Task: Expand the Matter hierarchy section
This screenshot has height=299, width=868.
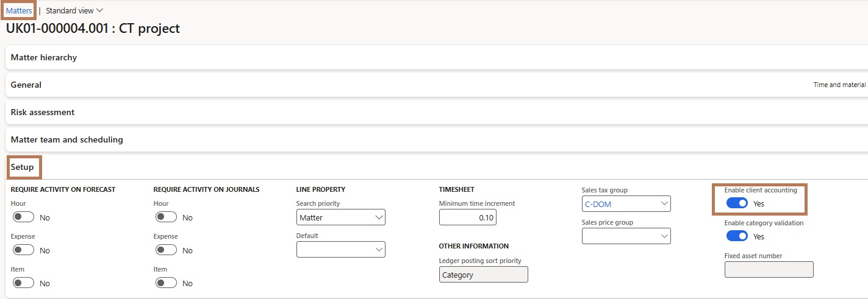Action: click(437, 57)
